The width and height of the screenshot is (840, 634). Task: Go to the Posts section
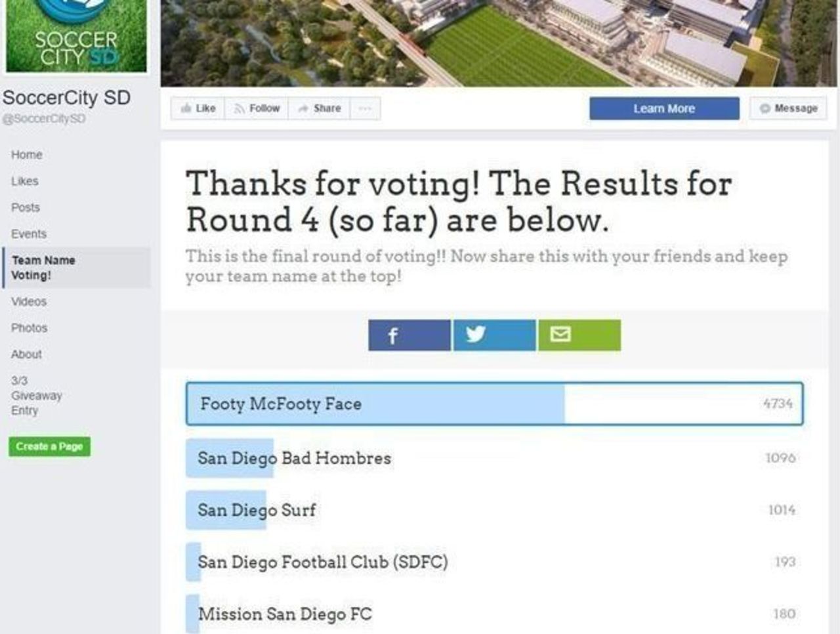26,207
